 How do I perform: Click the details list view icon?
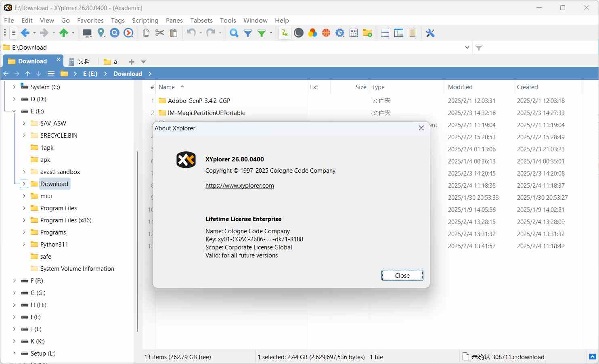354,33
